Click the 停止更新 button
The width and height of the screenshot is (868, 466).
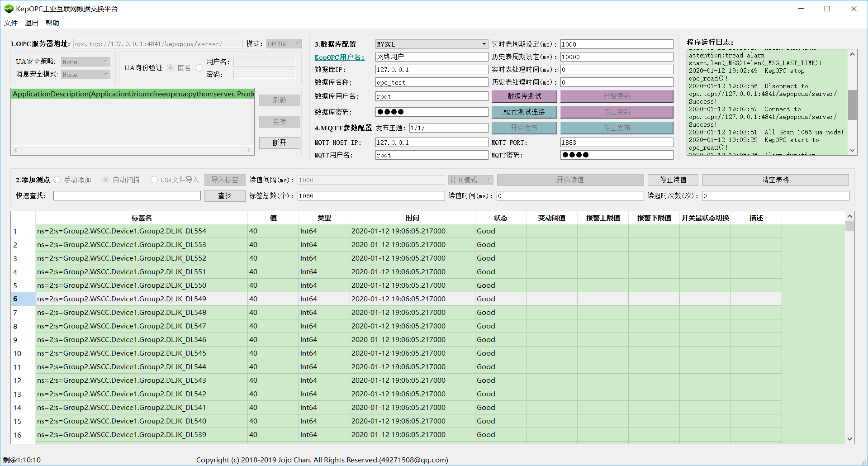tap(617, 112)
